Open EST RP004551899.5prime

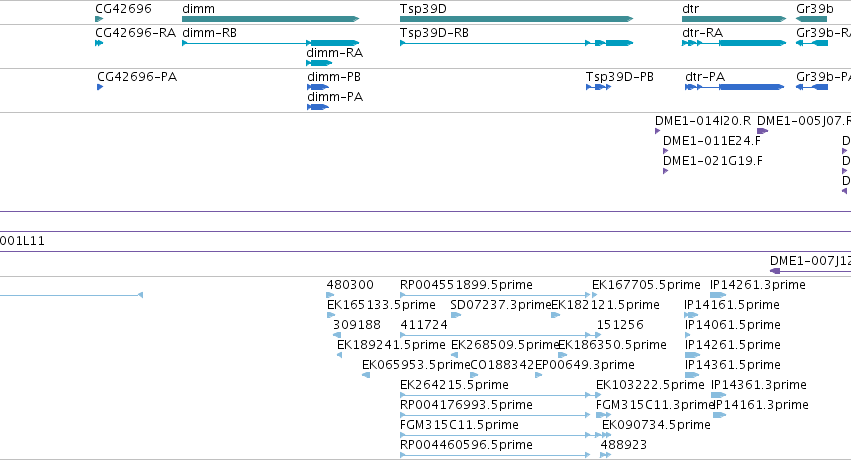coord(466,285)
